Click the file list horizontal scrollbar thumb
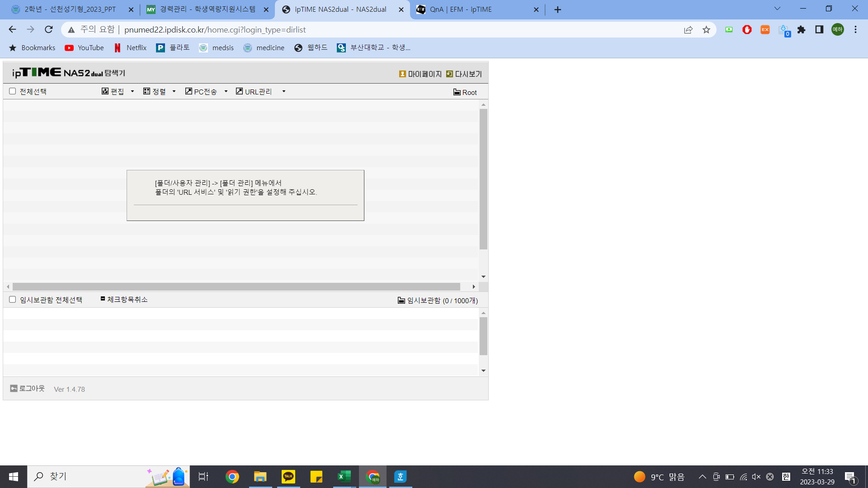 click(236, 287)
